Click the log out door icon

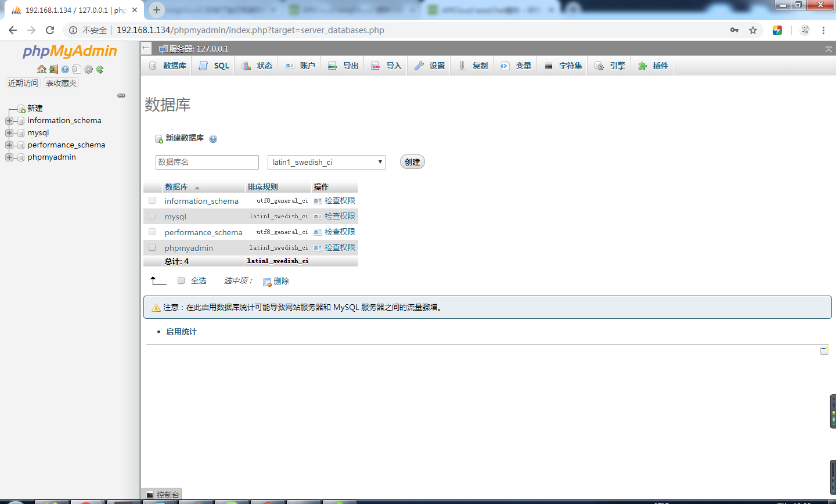tap(53, 69)
